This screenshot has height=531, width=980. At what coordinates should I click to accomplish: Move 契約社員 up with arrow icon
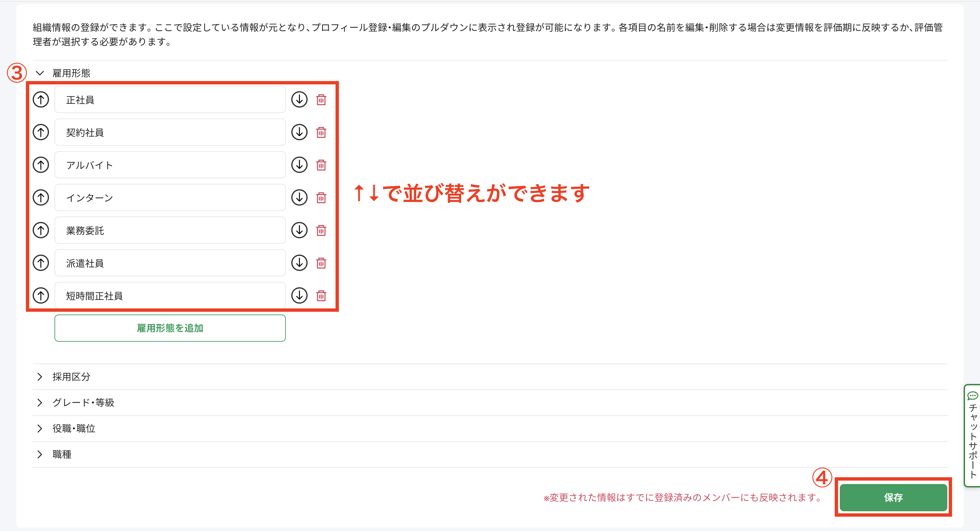pyautogui.click(x=41, y=132)
